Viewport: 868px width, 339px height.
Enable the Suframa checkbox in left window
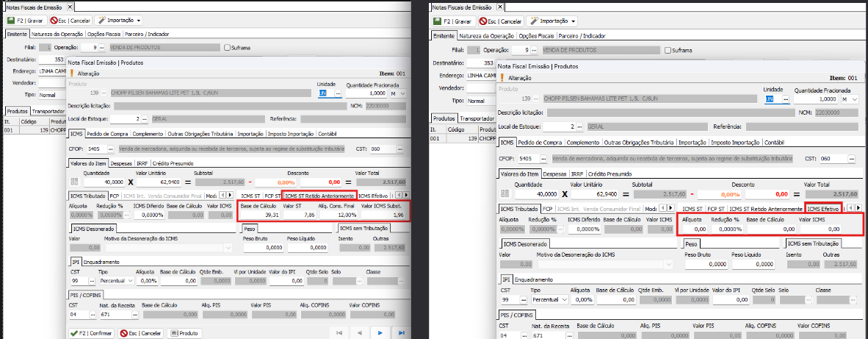pyautogui.click(x=228, y=49)
